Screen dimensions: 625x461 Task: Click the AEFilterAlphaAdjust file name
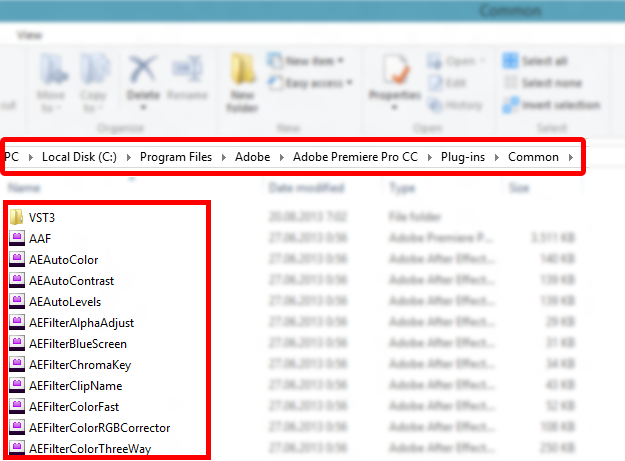point(81,323)
